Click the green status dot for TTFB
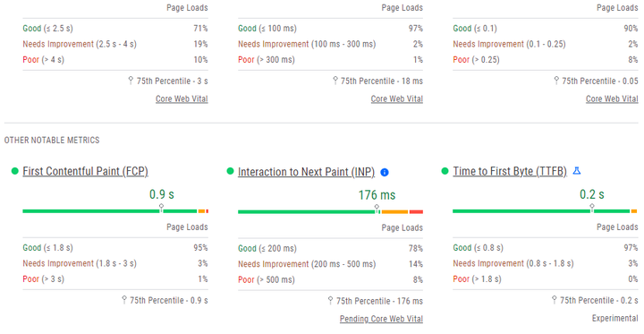The height and width of the screenshot is (334, 644). pos(445,171)
